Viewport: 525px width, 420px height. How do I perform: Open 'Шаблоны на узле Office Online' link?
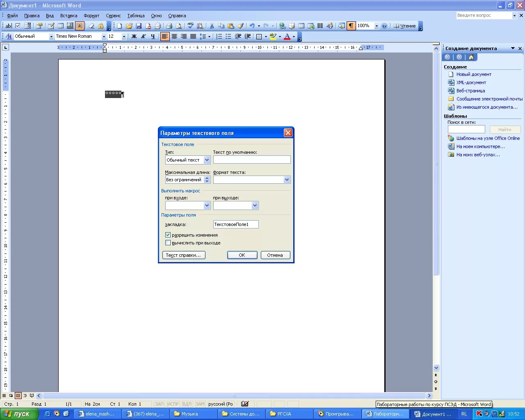(488, 138)
